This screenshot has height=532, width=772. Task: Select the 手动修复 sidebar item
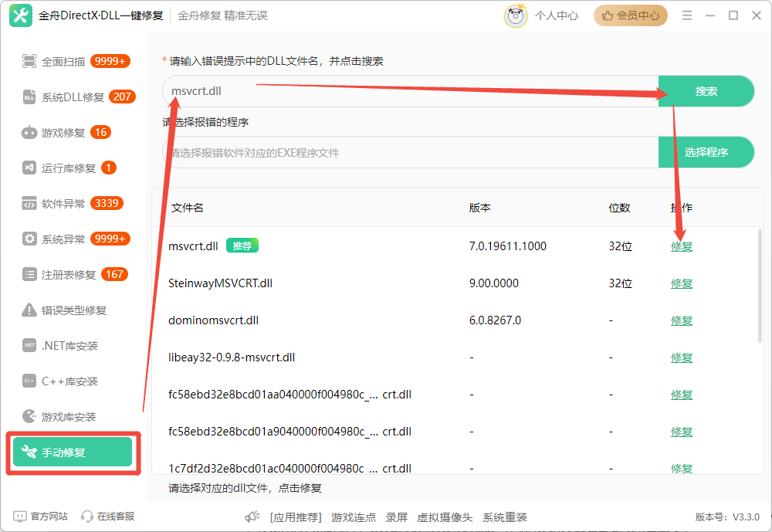point(73,452)
